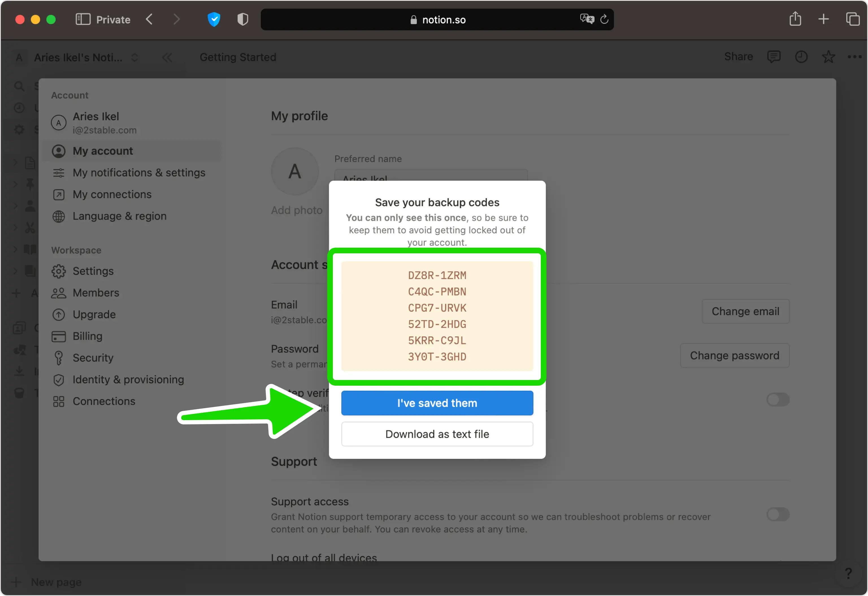Click the Safari sidebar toggle icon

coord(83,19)
